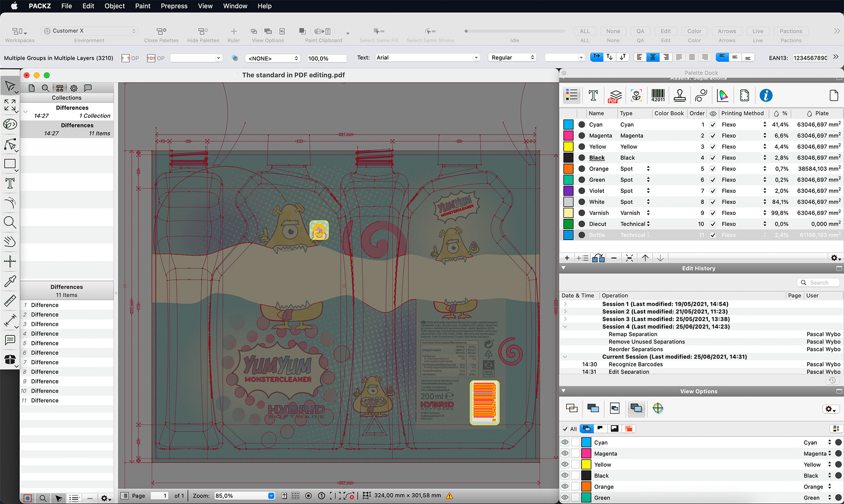
Task: Toggle the All checkbox in View Options
Action: tap(565, 429)
